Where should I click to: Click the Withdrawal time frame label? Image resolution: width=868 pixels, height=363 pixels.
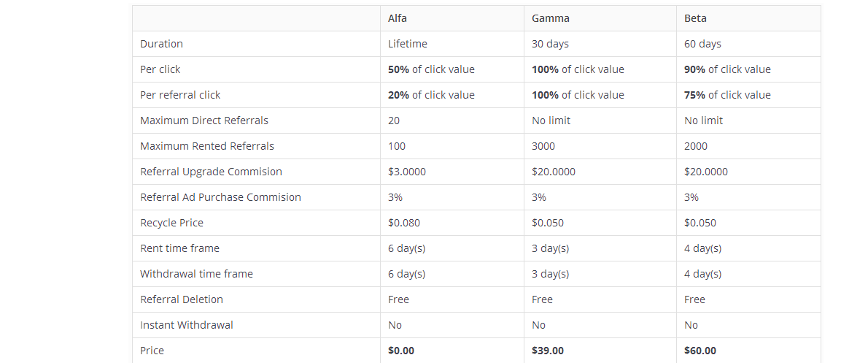tap(196, 274)
